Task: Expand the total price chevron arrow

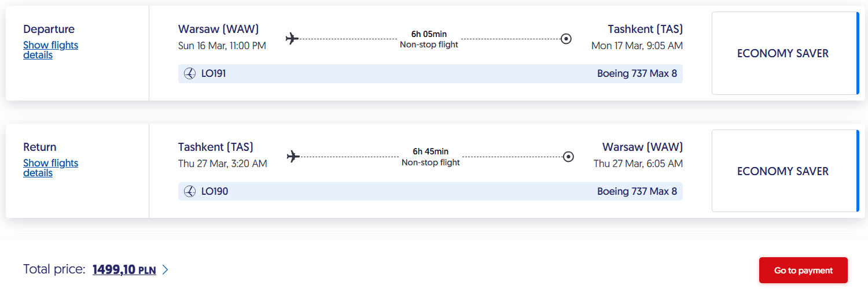Action: coord(165,269)
